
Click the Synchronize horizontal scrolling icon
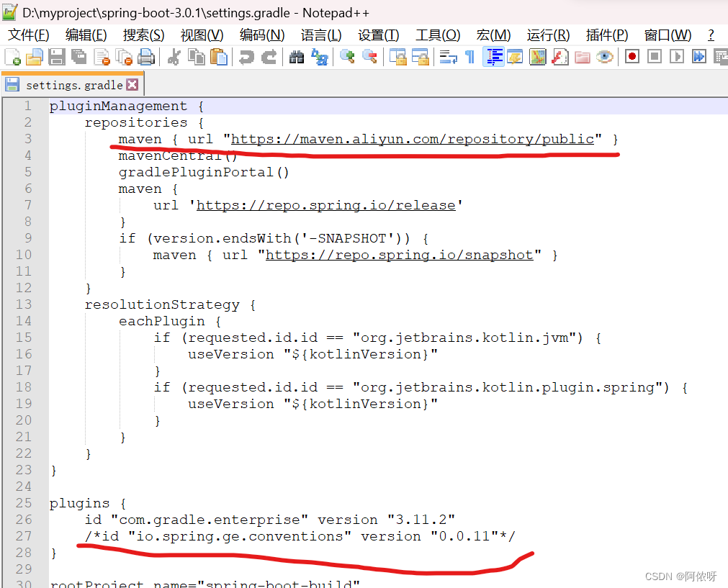click(421, 57)
